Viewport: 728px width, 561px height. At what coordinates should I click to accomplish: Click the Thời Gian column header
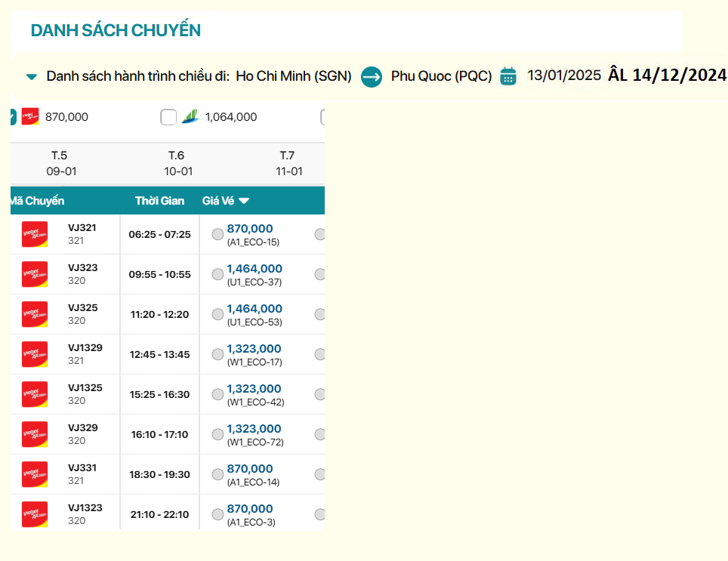[160, 201]
